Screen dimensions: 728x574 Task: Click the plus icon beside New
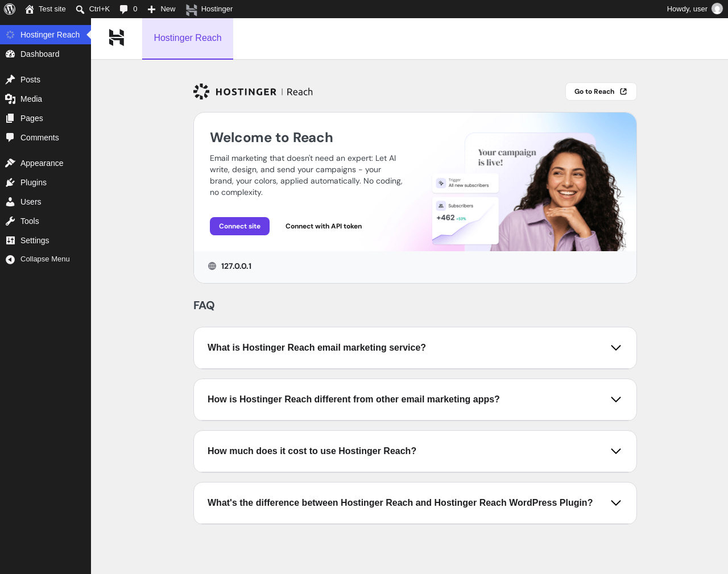pos(152,9)
